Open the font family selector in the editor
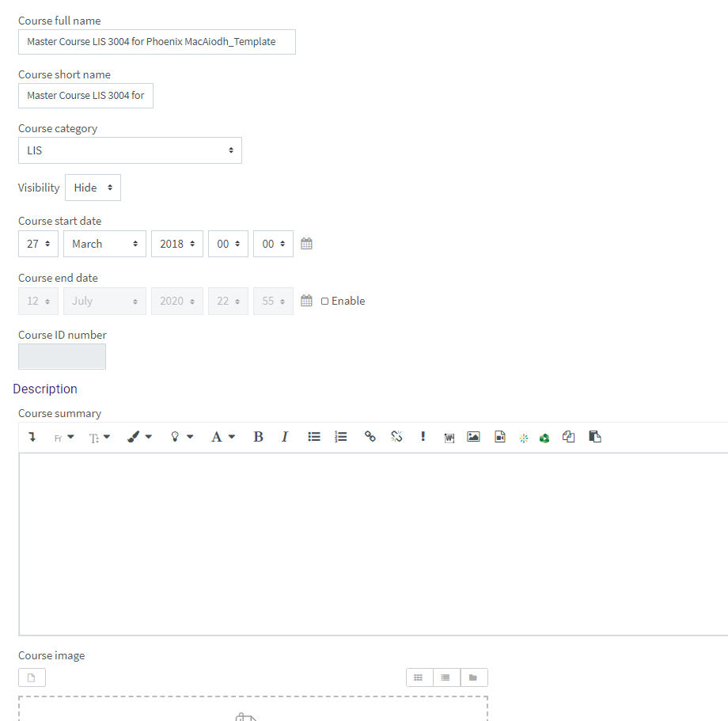 [x=63, y=436]
